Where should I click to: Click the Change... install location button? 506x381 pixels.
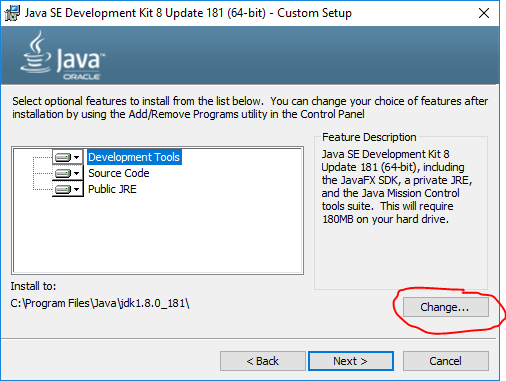[446, 307]
